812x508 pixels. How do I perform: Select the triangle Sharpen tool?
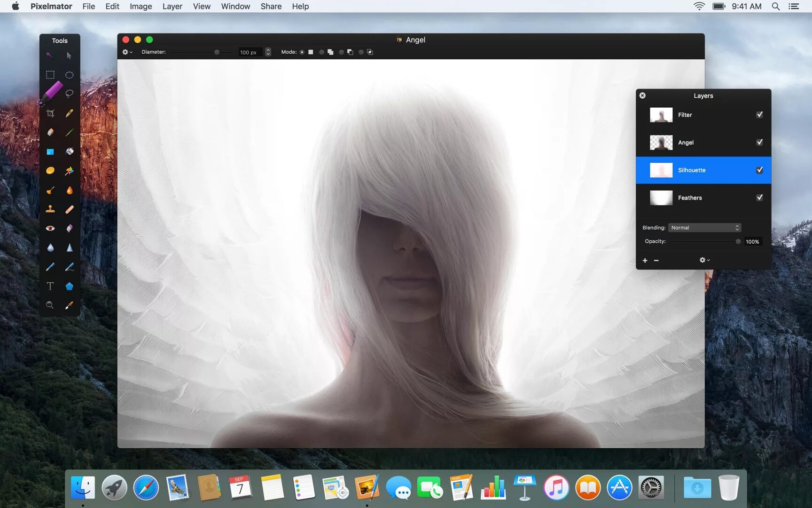[x=70, y=248]
